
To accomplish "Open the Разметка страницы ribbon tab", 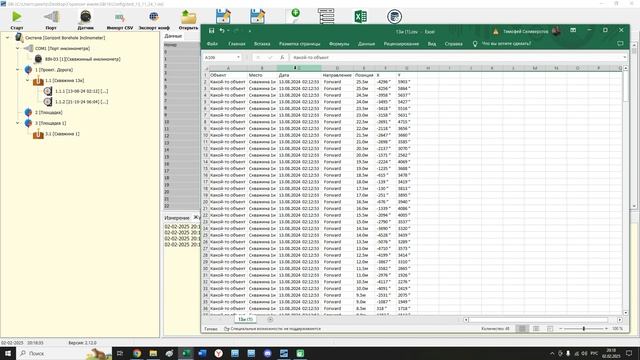I will click(x=299, y=44).
